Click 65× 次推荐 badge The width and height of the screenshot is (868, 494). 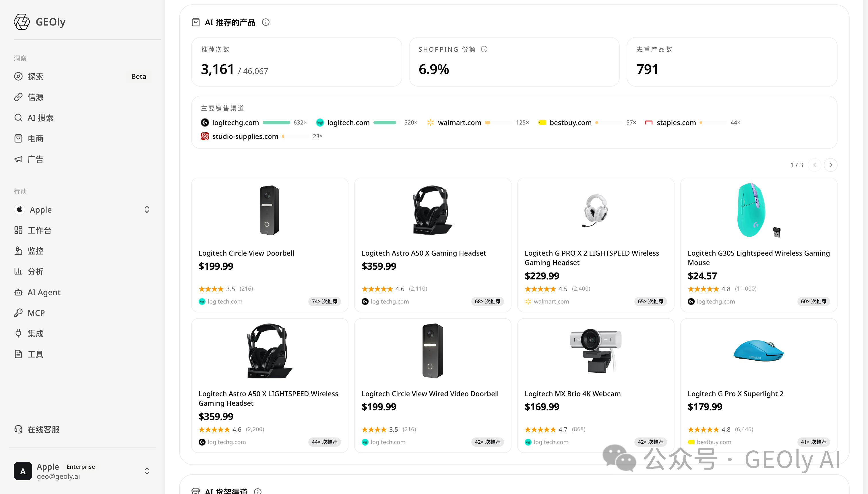click(650, 301)
